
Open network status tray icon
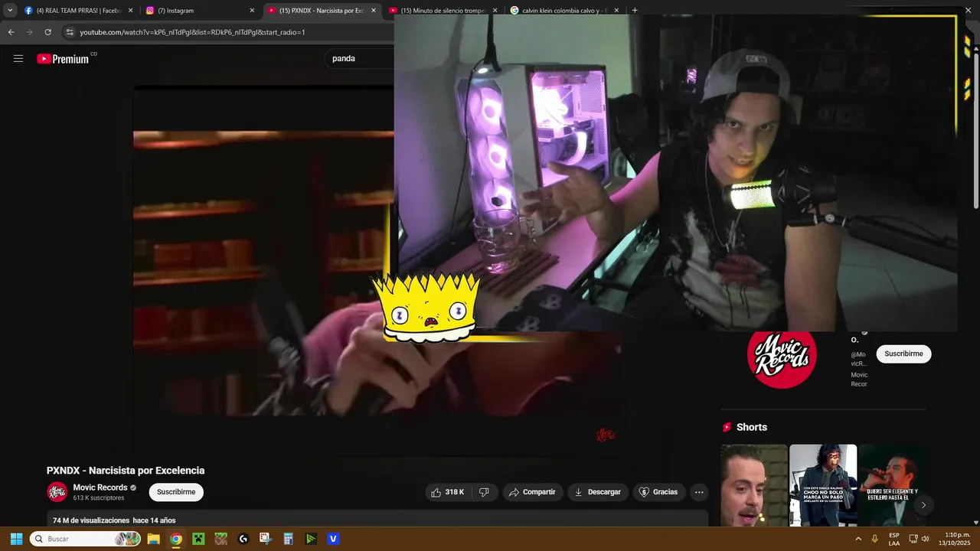point(913,539)
